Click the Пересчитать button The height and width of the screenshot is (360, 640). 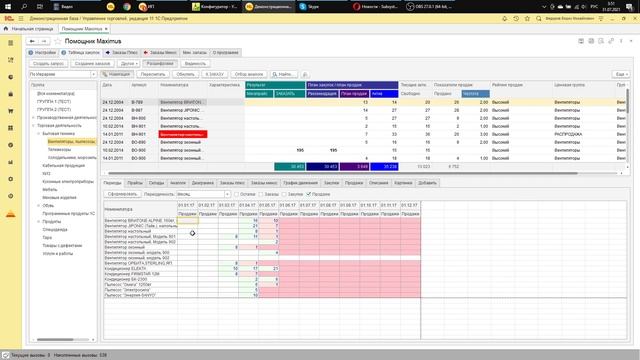(153, 74)
